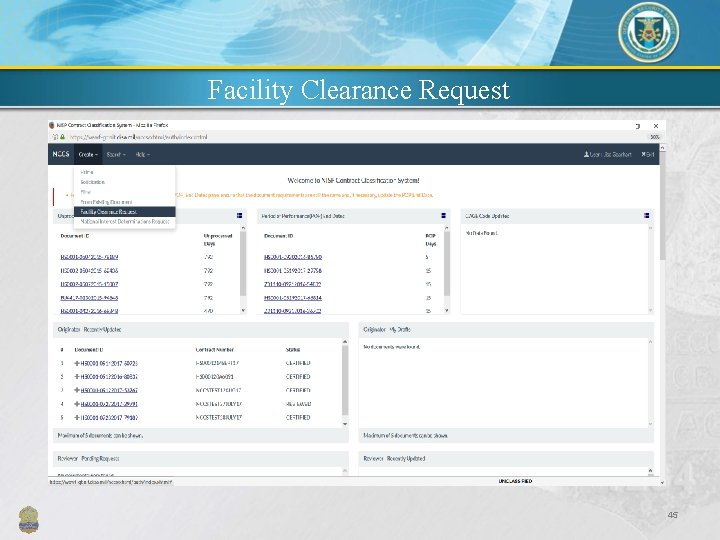Select National Interest Determinations Request entry

coord(125,221)
